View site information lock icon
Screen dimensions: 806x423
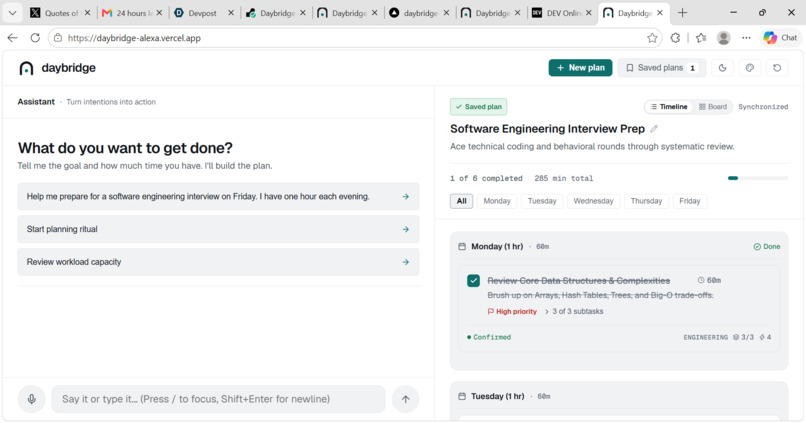pyautogui.click(x=58, y=38)
